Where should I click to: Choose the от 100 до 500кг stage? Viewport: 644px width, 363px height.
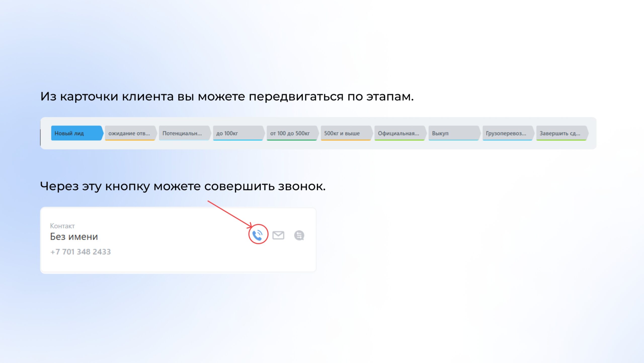(293, 133)
